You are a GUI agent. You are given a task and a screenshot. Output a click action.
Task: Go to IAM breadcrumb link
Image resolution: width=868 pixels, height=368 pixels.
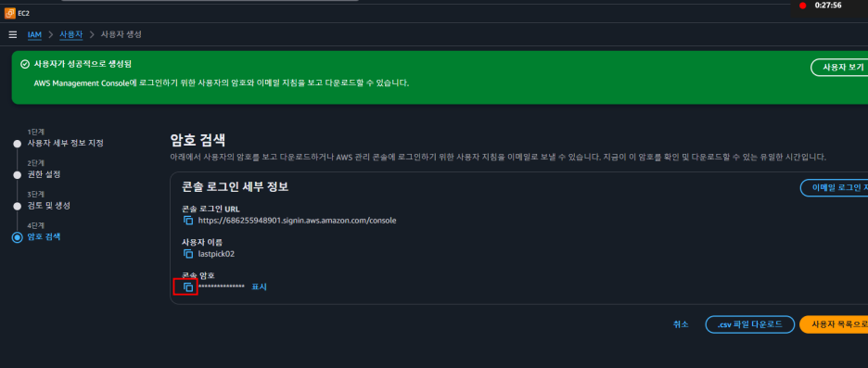click(34, 35)
